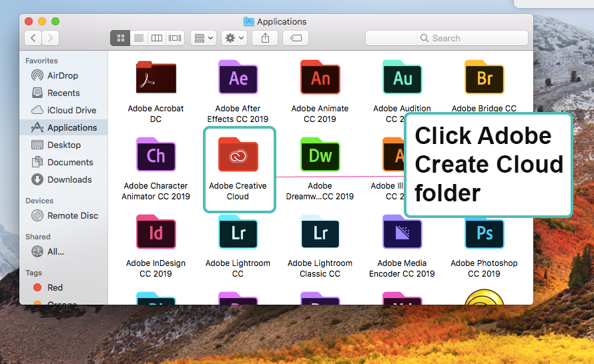Select Applications in the sidebar
Screen dimensions: 594x364
(x=63, y=127)
